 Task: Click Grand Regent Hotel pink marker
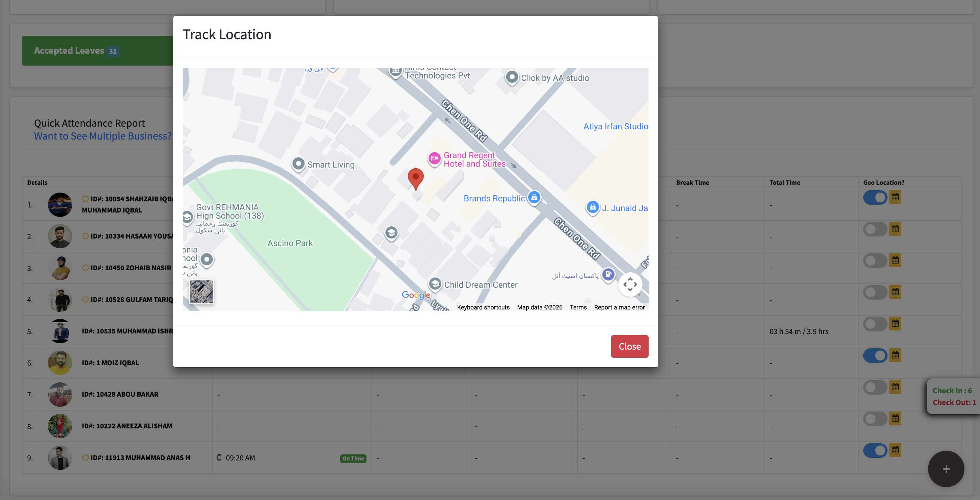point(434,158)
